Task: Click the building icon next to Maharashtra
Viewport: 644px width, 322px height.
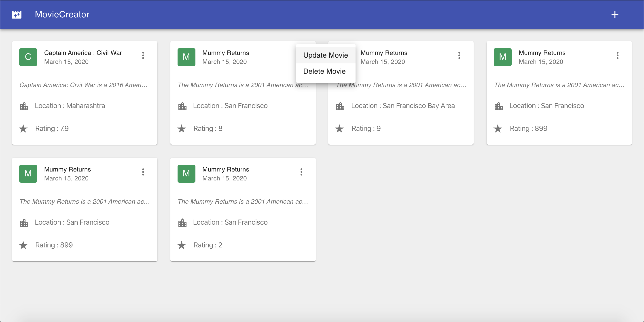Action: point(24,106)
